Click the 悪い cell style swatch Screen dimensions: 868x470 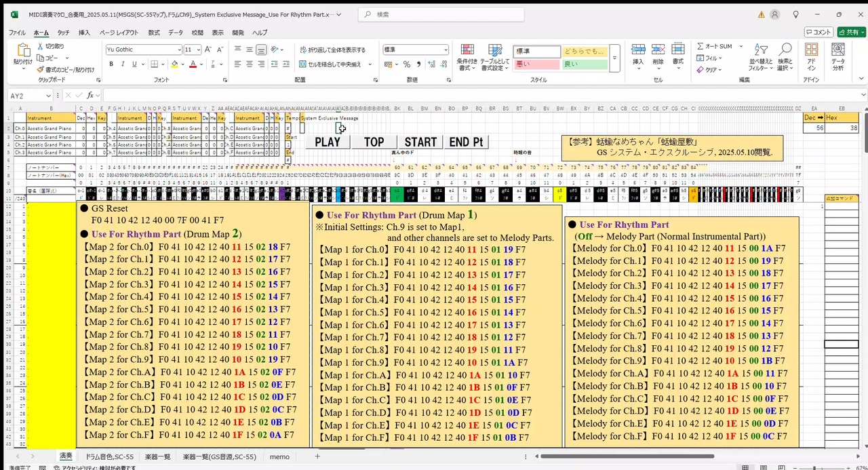click(536, 62)
